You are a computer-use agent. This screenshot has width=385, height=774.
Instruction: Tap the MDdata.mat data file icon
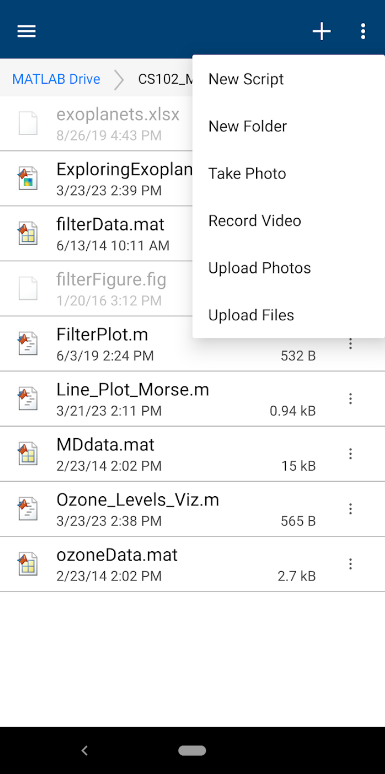28,454
